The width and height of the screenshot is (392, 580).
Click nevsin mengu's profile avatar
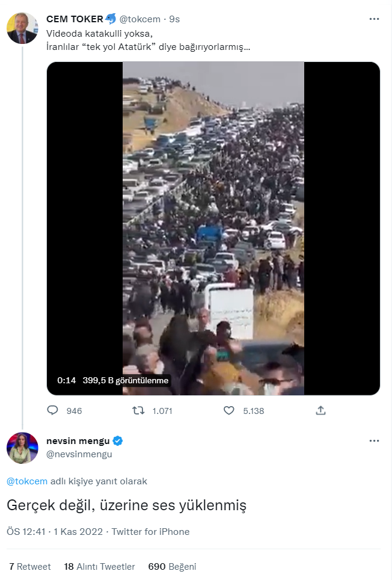(22, 448)
